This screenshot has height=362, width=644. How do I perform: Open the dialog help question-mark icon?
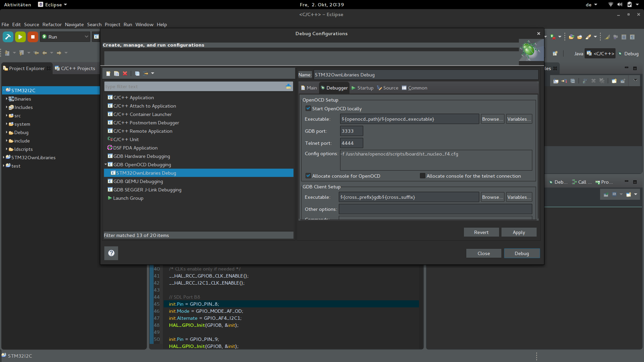111,253
